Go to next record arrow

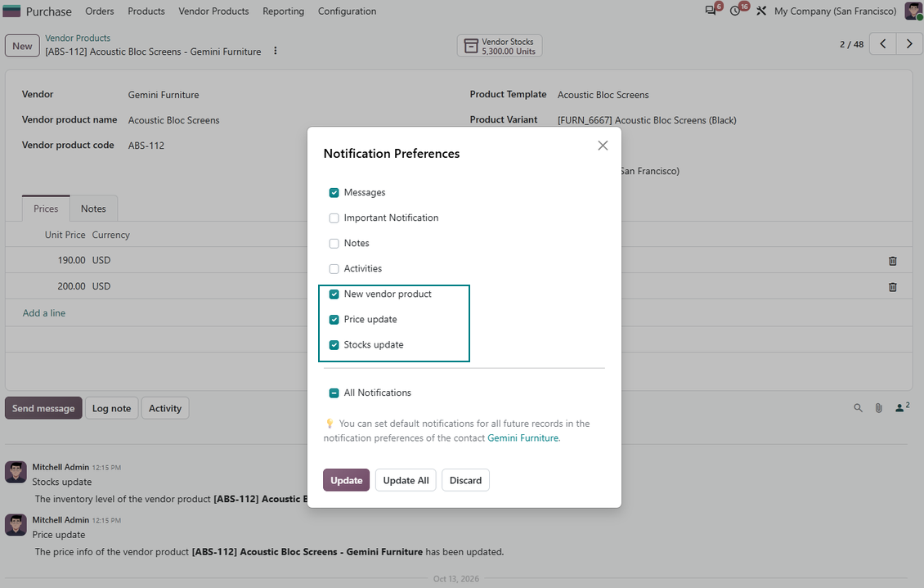click(909, 43)
